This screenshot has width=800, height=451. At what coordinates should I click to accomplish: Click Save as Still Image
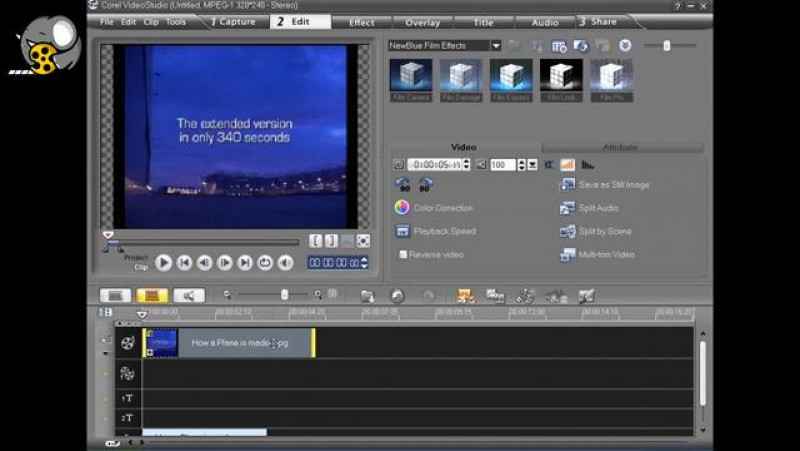(605, 185)
